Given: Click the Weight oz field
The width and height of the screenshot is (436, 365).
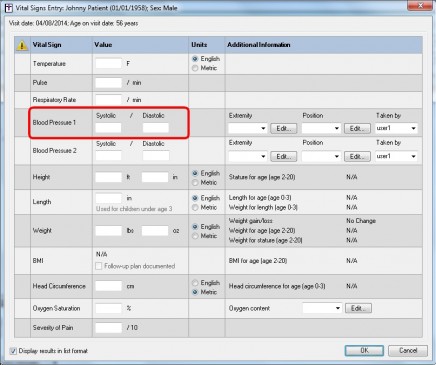Looking at the screenshot, I should [x=155, y=231].
